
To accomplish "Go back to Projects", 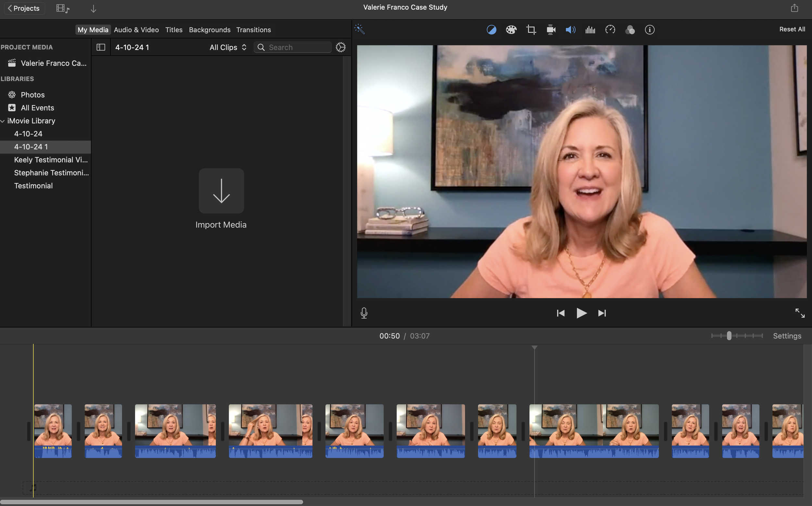I will click(24, 8).
